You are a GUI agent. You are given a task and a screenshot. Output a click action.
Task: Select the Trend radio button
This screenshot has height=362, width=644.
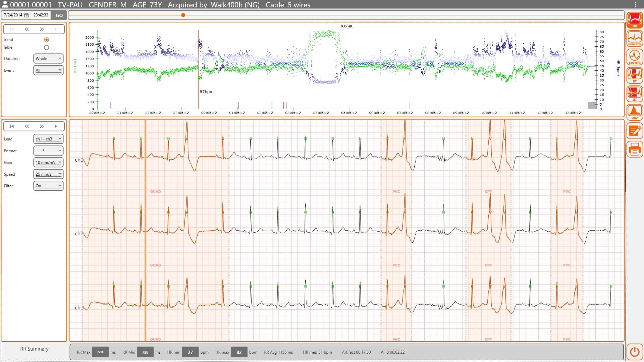[47, 40]
